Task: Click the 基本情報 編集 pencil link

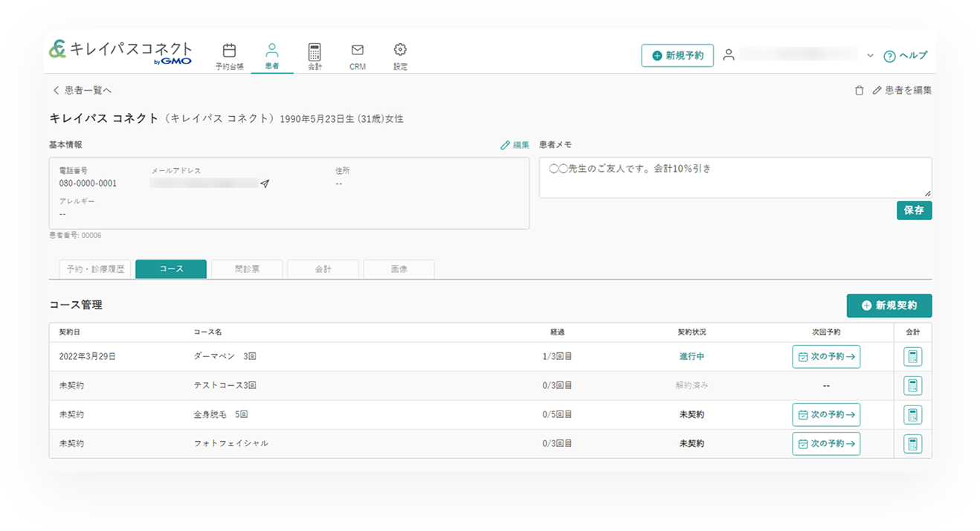Action: 515,145
